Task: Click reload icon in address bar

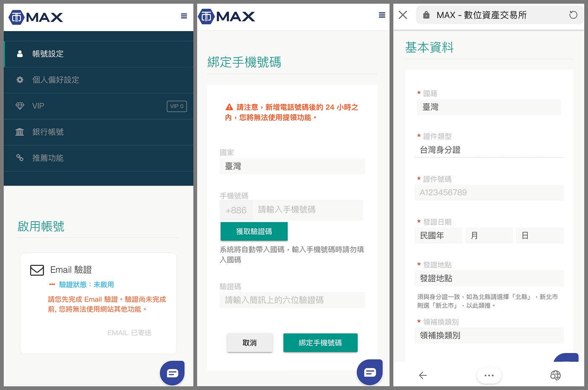Action: 573,15
